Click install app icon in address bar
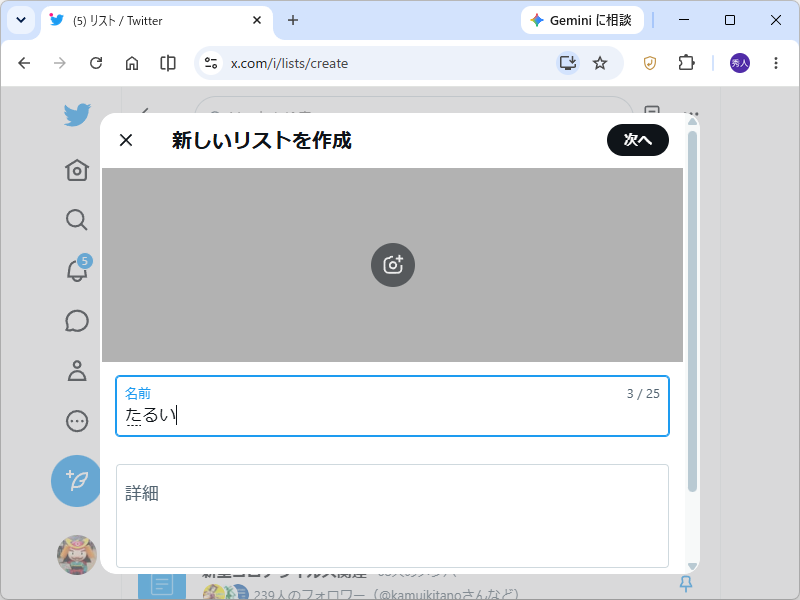This screenshot has height=600, width=800. coord(568,63)
